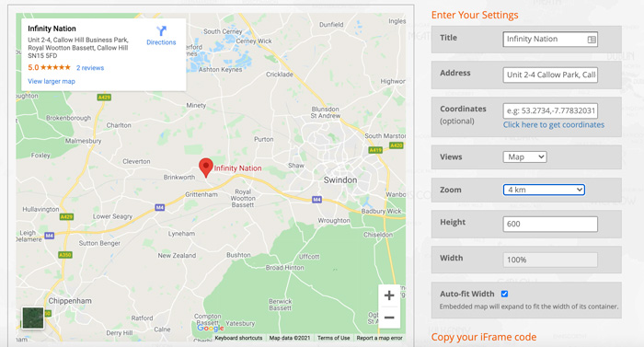Click the M4 motorway badge near Grittenham

160,208
